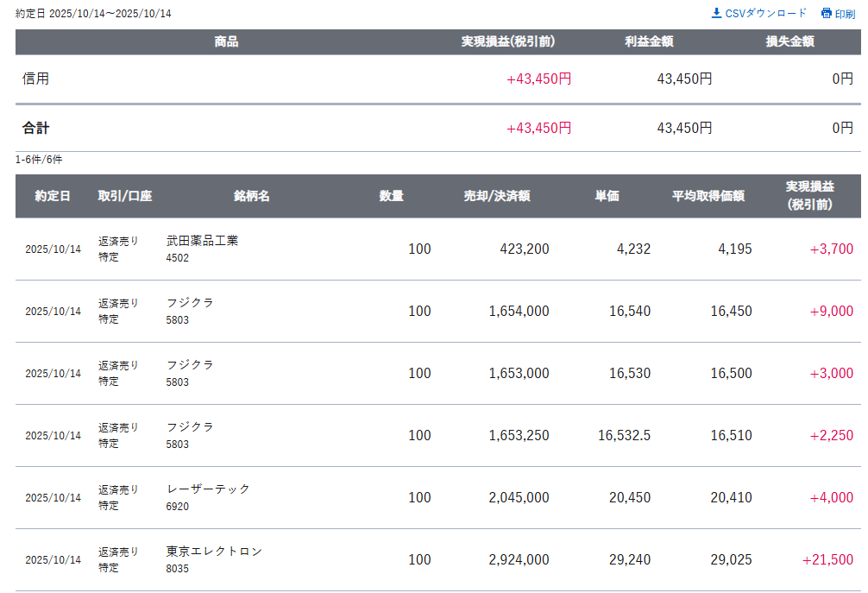Click the 信用 row in summary table

[36, 79]
